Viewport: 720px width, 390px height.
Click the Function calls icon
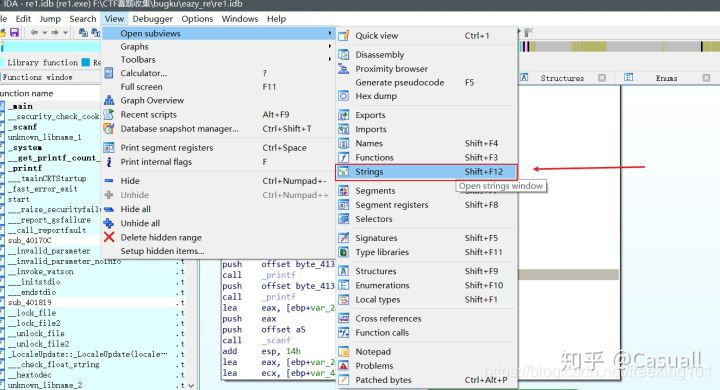[343, 333]
